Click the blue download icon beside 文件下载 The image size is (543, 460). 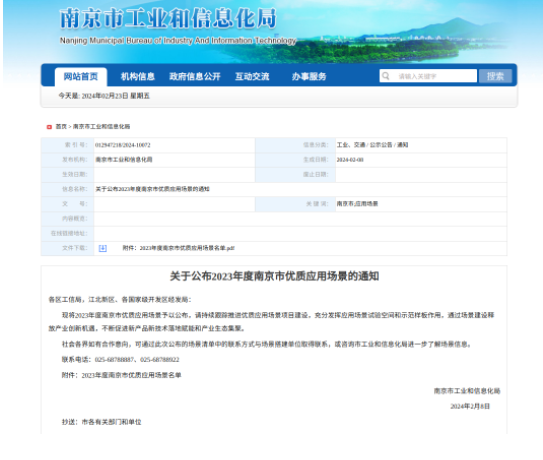(103, 248)
